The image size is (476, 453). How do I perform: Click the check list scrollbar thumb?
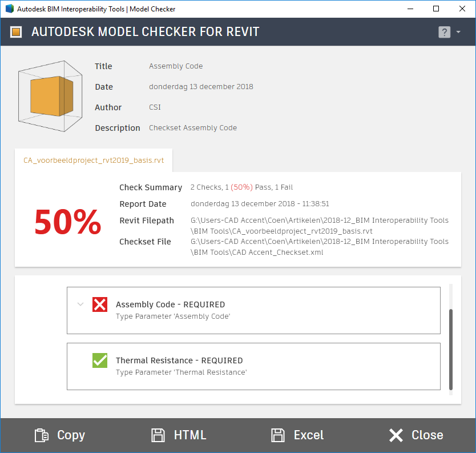click(451, 350)
